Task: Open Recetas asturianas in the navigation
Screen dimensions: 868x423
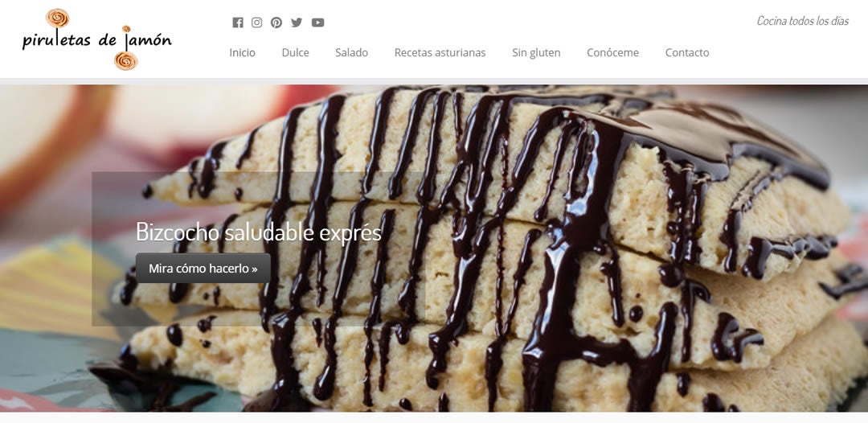Action: pos(440,52)
